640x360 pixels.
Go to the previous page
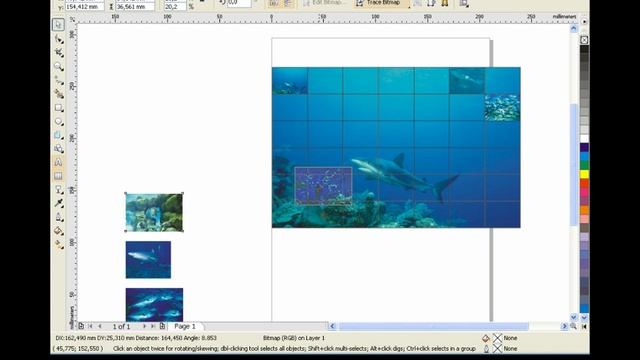click(x=100, y=326)
